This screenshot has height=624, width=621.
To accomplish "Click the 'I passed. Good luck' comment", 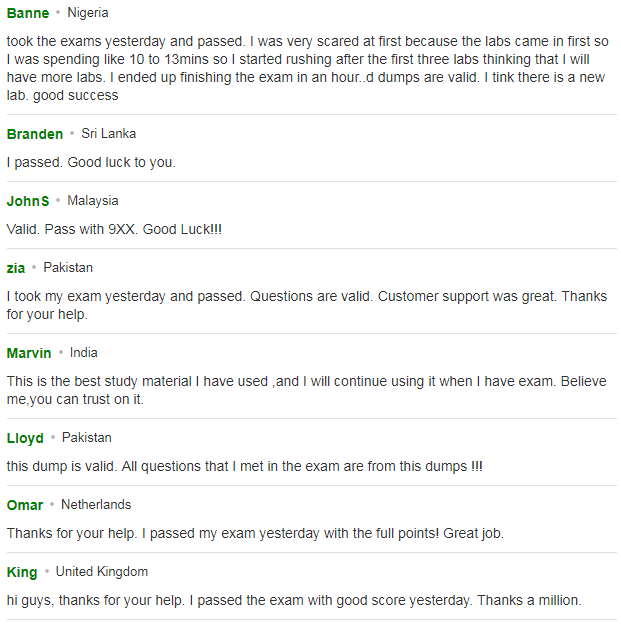I will 91,162.
